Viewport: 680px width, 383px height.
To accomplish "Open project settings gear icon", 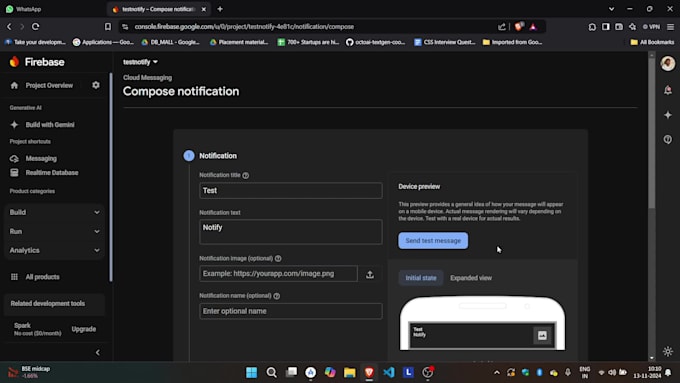I will (x=96, y=85).
